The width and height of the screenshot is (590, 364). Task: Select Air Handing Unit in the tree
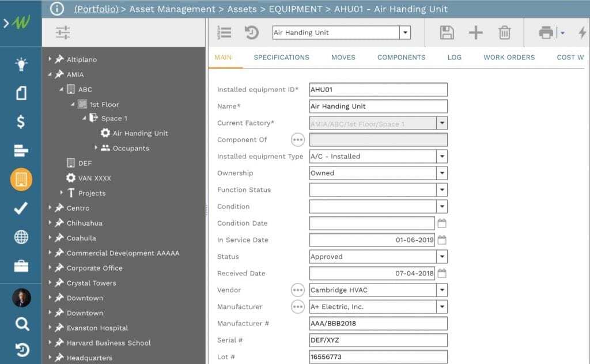click(141, 133)
